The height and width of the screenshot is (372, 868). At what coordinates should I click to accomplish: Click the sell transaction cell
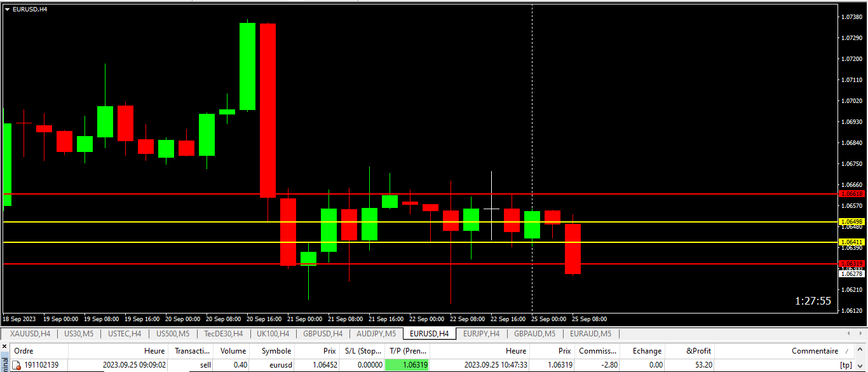[205, 365]
